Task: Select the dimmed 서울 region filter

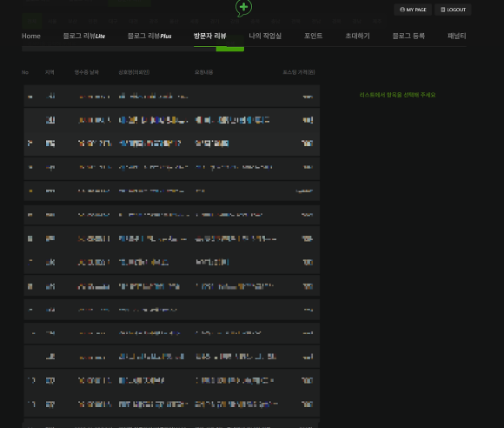Action: pos(52,21)
